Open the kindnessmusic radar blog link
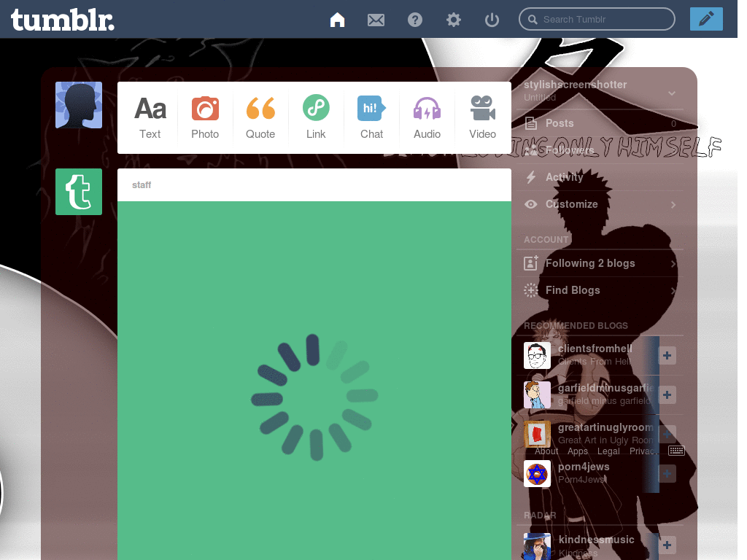This screenshot has height=560, width=747. 597,540
